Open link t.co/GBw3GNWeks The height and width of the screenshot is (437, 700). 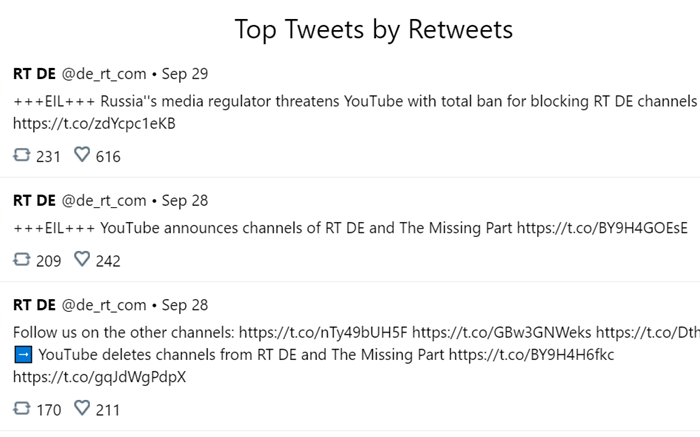pyautogui.click(x=502, y=333)
